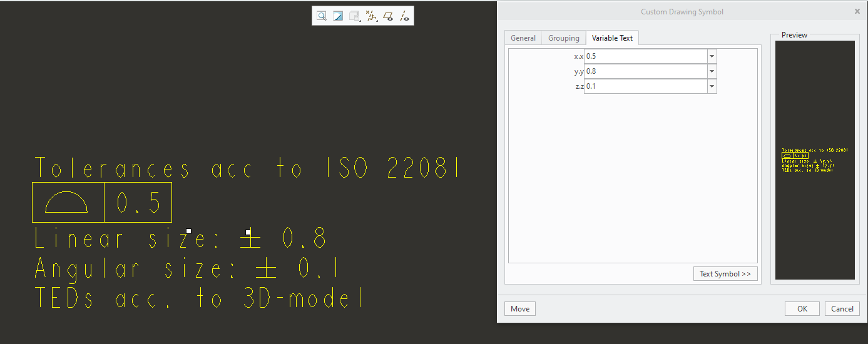Cancel the Custom Drawing Symbol dialog
The height and width of the screenshot is (344, 868).
pos(842,308)
